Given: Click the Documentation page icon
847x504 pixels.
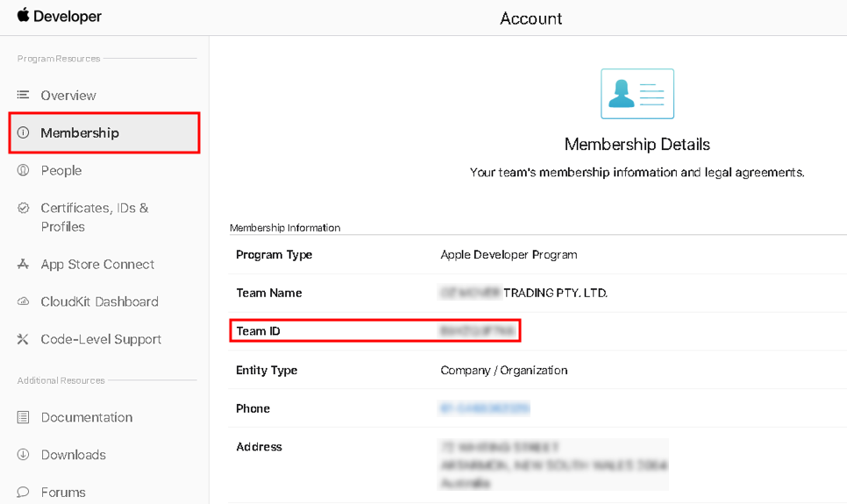Looking at the screenshot, I should (23, 417).
